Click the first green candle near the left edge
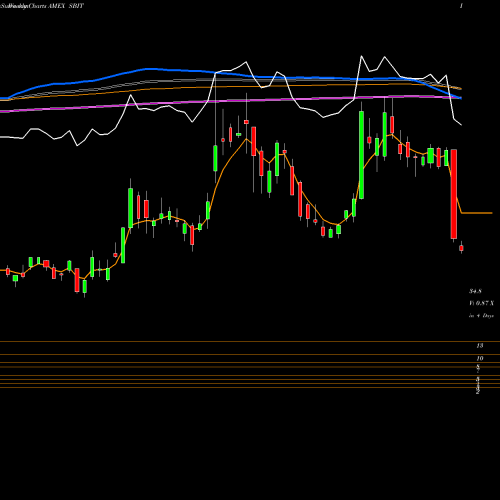Viewport: 500px width, 500px height. 15,278
